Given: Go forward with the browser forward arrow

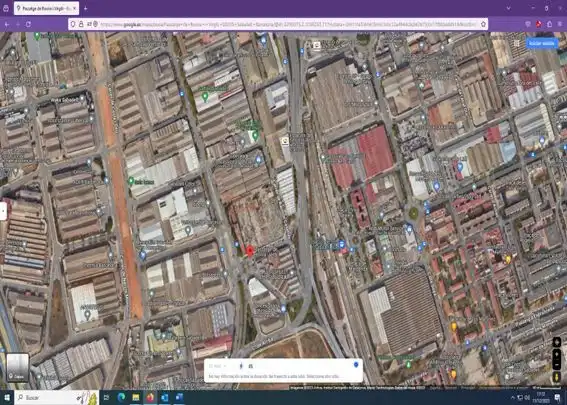Looking at the screenshot, I should [x=18, y=24].
